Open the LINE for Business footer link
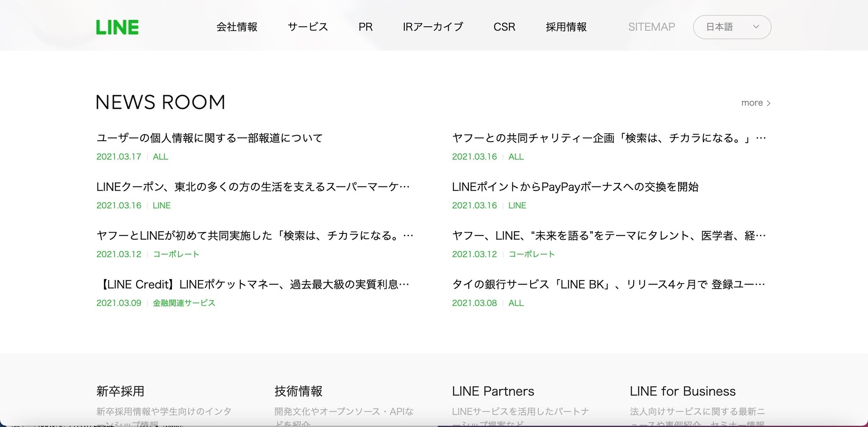 coord(682,391)
